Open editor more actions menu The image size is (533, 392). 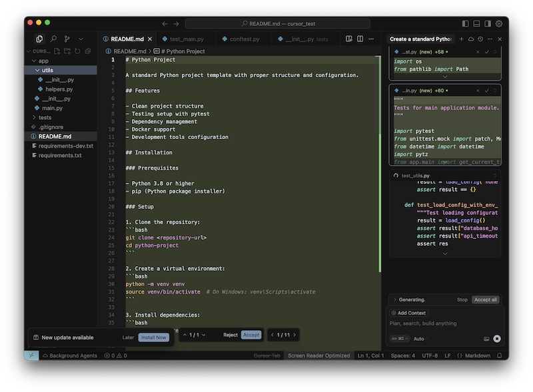point(371,39)
